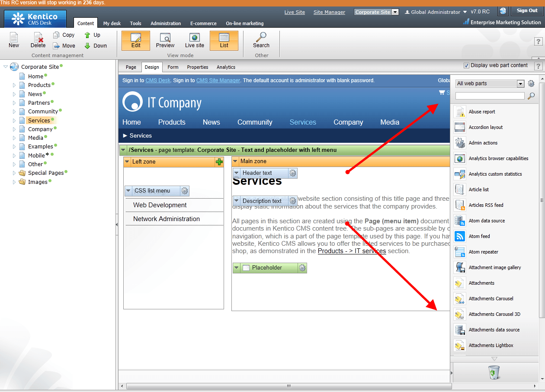The height and width of the screenshot is (392, 545).
Task: Switch to Edit view mode
Action: pos(136,41)
